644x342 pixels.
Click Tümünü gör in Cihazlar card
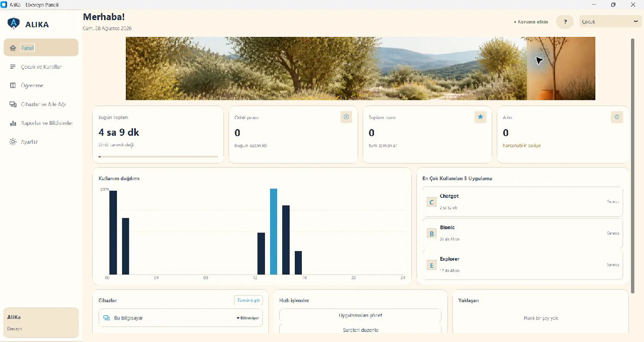(248, 300)
